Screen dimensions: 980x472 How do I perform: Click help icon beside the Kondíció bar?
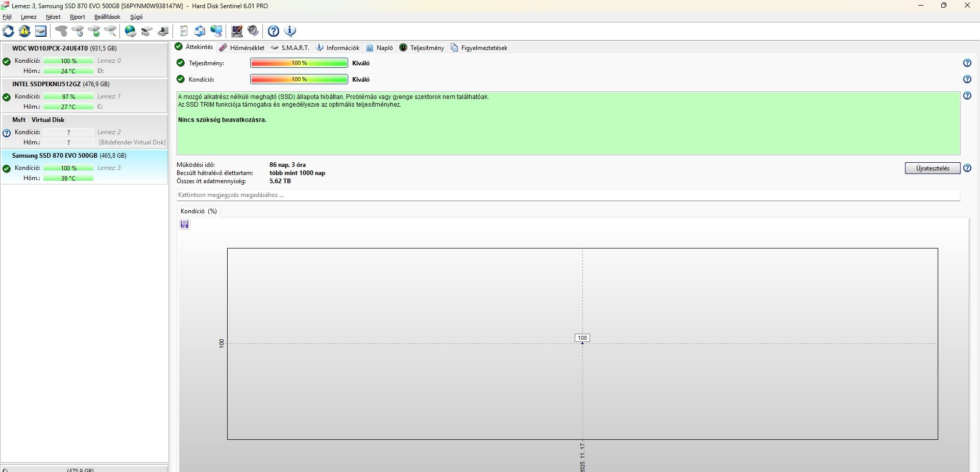(x=967, y=79)
